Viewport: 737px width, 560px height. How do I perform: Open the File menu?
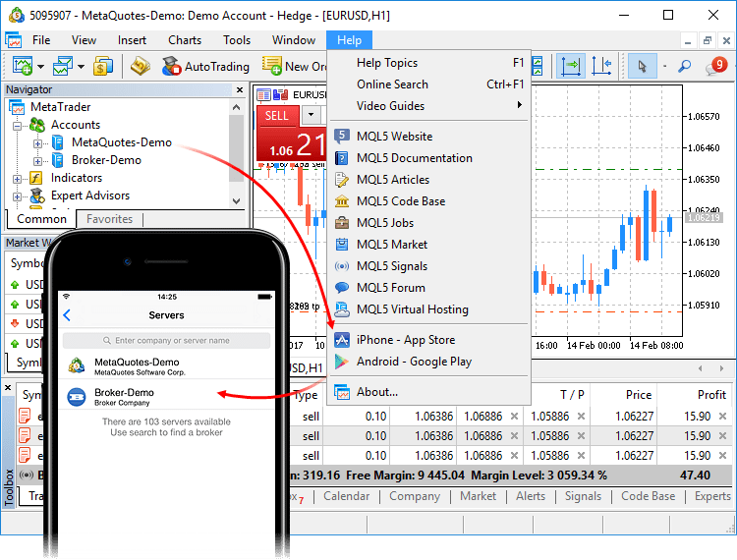[41, 40]
